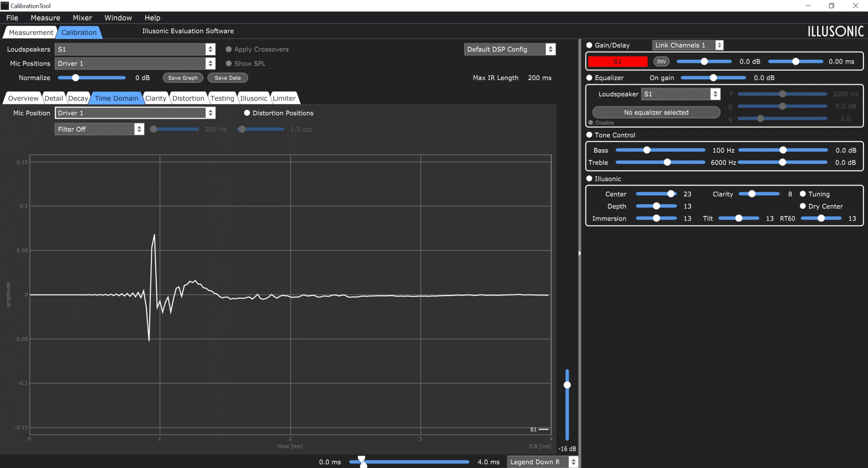Click the Default DSP Config stepper arrows
The height and width of the screenshot is (468, 868).
coord(551,49)
